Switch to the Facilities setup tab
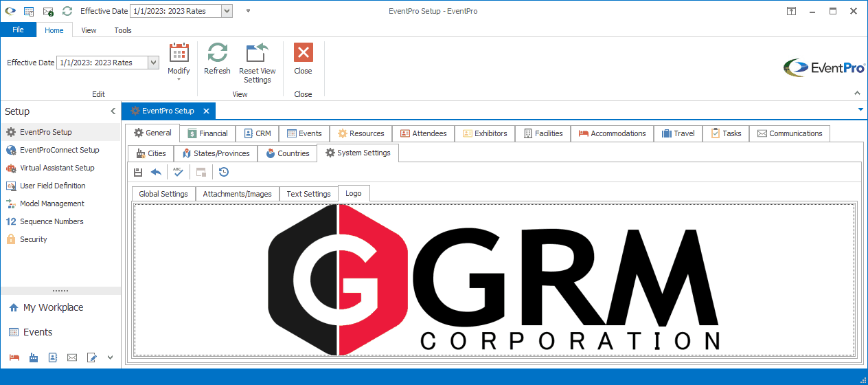The height and width of the screenshot is (385, 868). [x=543, y=133]
